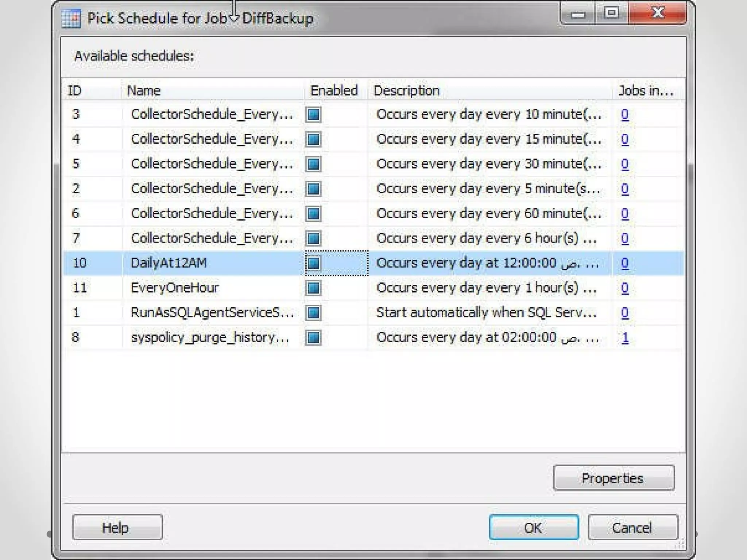This screenshot has width=747, height=560.
Task: Click the Jobs in... column header
Action: click(646, 90)
